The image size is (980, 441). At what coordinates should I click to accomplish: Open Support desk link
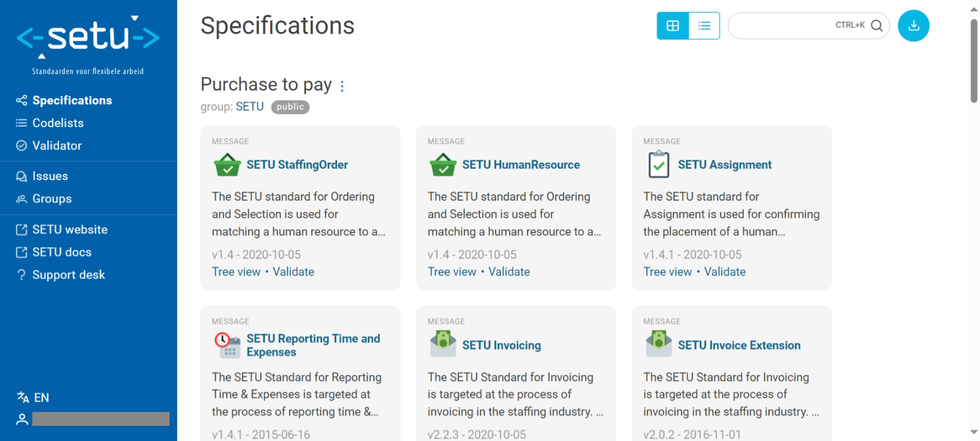69,274
